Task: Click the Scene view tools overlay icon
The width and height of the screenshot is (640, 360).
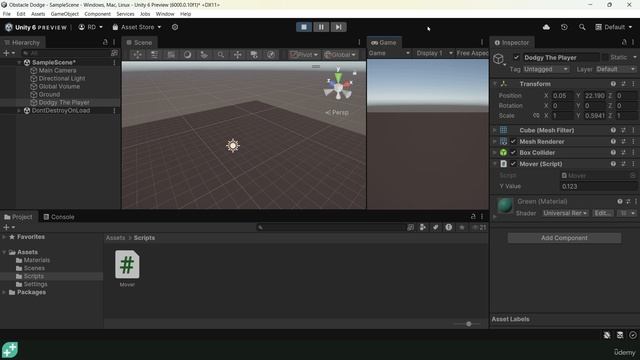Action: click(x=137, y=55)
